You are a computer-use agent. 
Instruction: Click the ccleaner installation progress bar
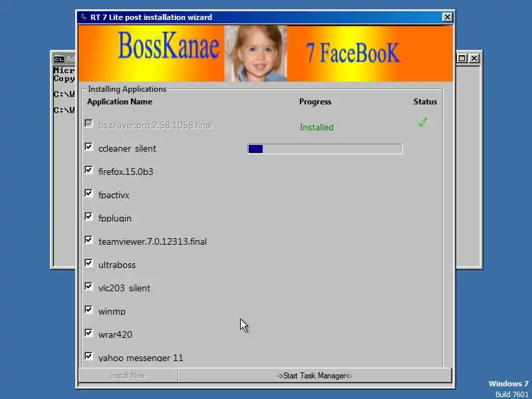click(x=325, y=148)
